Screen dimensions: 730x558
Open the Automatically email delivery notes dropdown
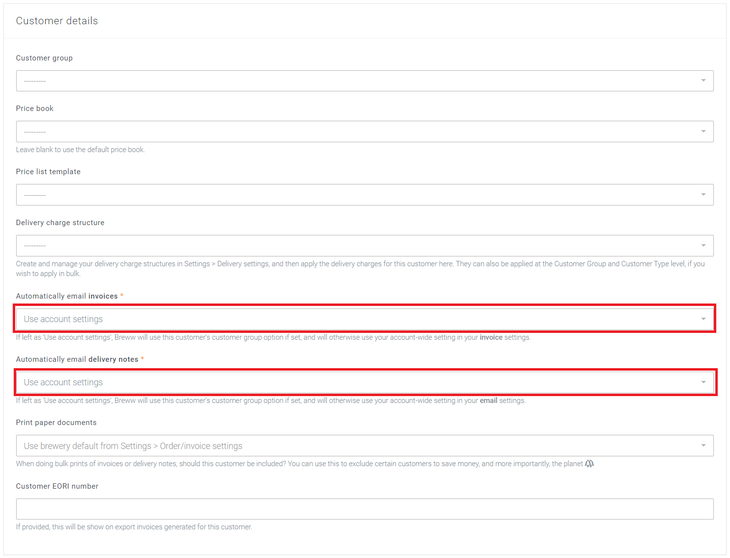(x=364, y=382)
